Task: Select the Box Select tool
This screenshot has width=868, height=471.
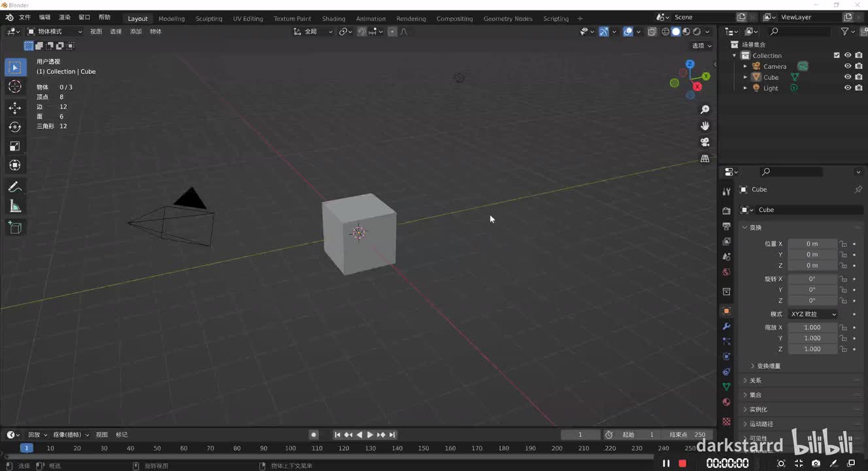Action: click(x=15, y=67)
